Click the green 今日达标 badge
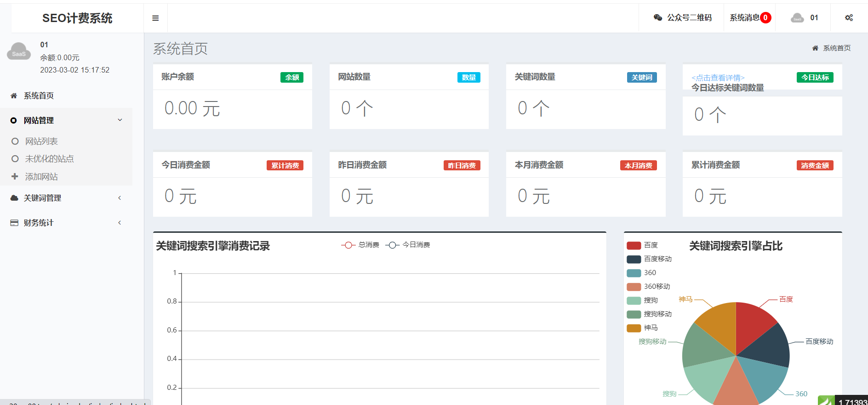 [815, 77]
